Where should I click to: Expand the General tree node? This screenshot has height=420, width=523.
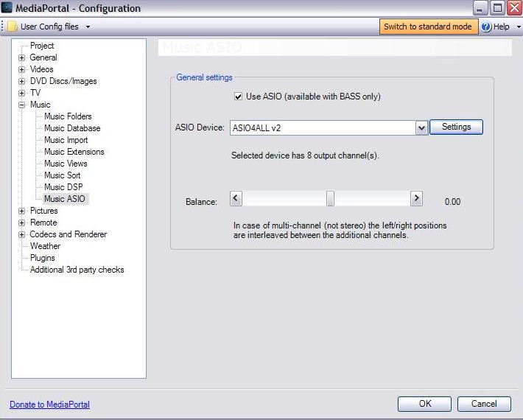[22, 57]
